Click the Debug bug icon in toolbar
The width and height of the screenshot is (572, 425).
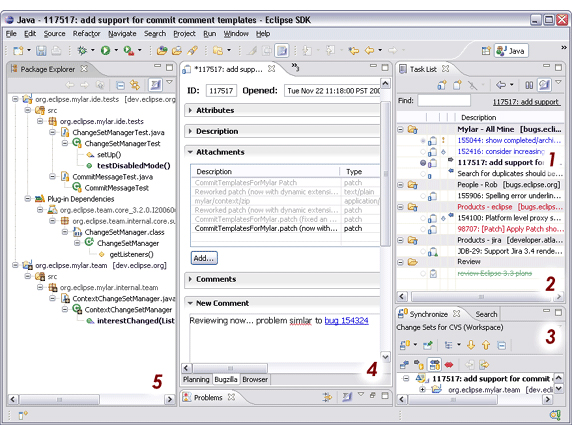82,50
